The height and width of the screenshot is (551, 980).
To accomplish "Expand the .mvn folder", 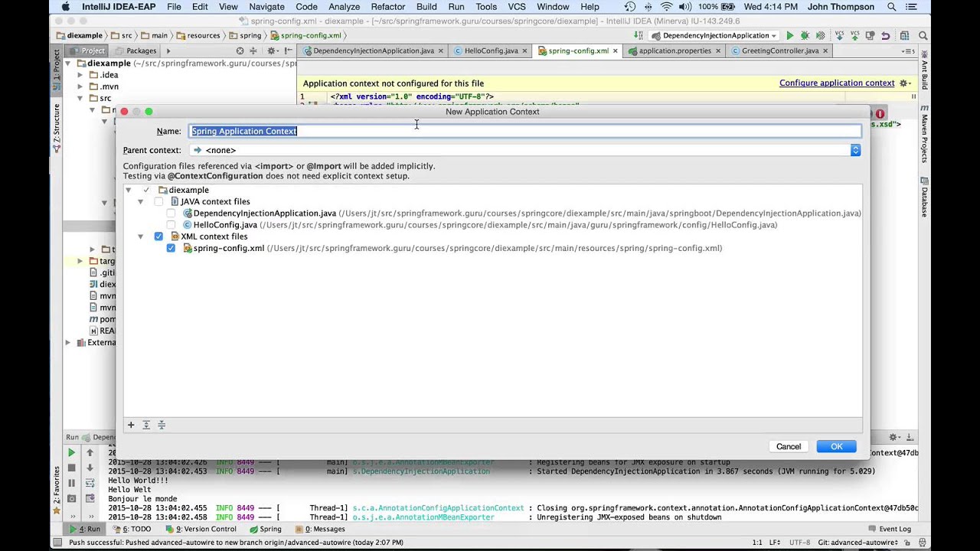I will click(x=80, y=86).
